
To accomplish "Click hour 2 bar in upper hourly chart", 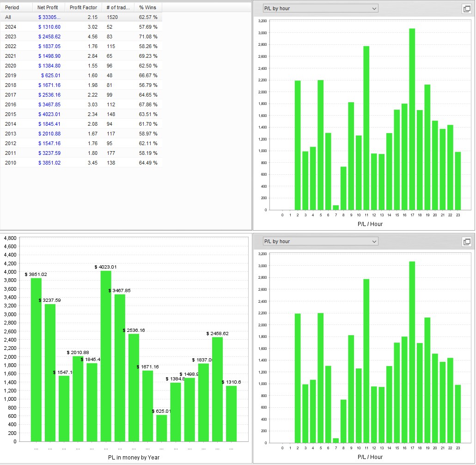I will pyautogui.click(x=298, y=145).
